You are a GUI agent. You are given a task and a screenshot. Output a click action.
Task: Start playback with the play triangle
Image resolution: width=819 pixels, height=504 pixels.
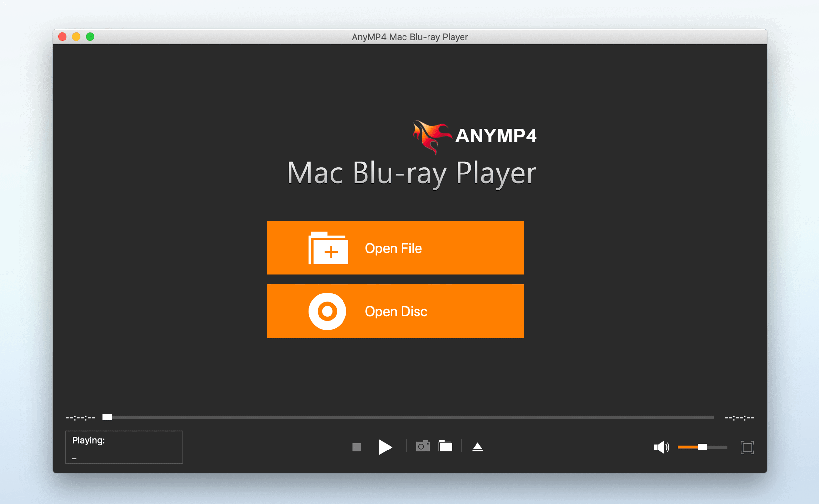coord(385,447)
